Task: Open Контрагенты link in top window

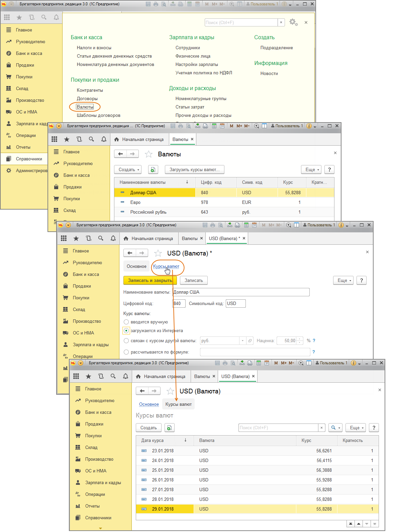Action: [90, 90]
